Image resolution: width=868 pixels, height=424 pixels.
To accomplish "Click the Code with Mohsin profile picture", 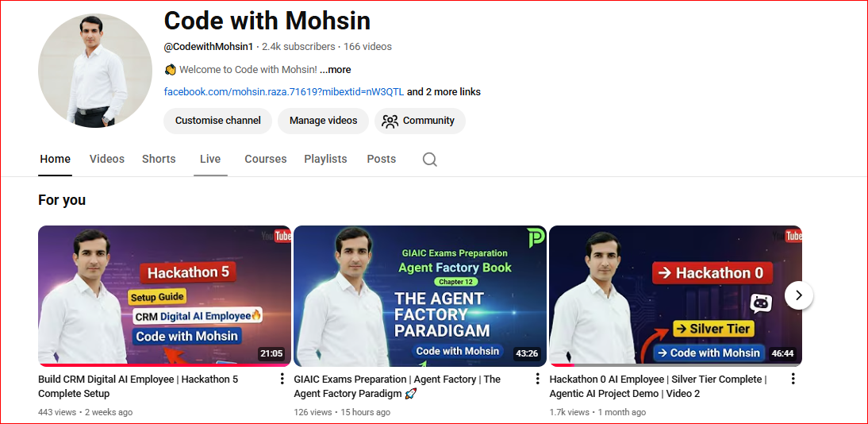I will tap(94, 71).
